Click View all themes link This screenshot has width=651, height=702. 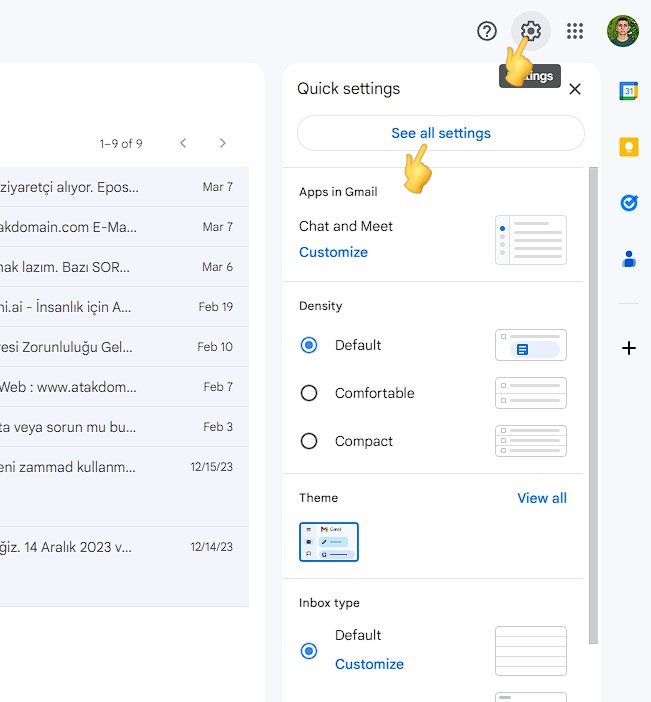[x=542, y=498]
